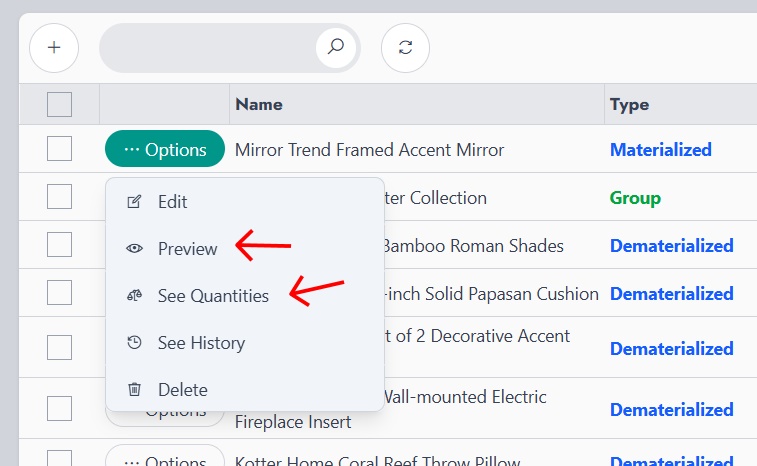Select the Bamboo Roman Shades row checkbox
757x466 pixels.
(x=59, y=244)
